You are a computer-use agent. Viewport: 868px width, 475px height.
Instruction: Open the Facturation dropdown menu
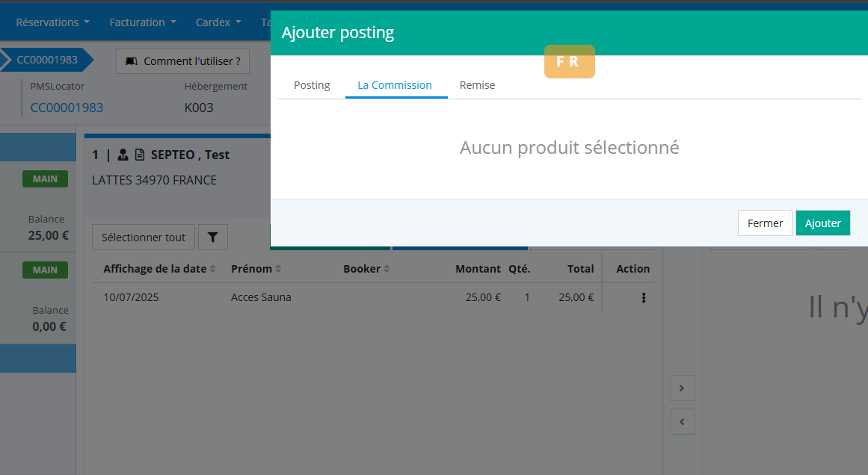tap(143, 22)
